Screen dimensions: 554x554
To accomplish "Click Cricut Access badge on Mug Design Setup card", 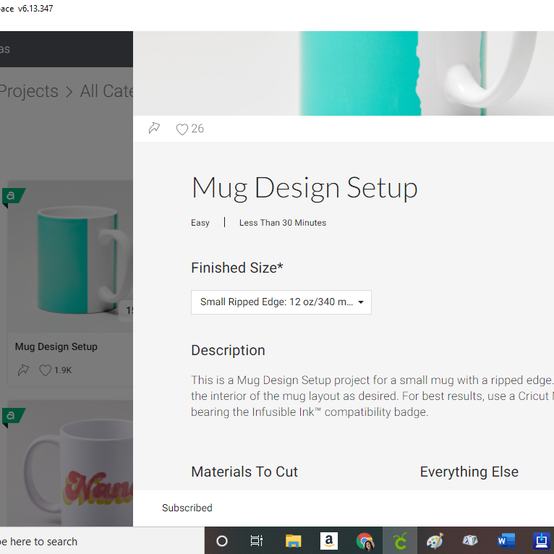I will coord(13,197).
